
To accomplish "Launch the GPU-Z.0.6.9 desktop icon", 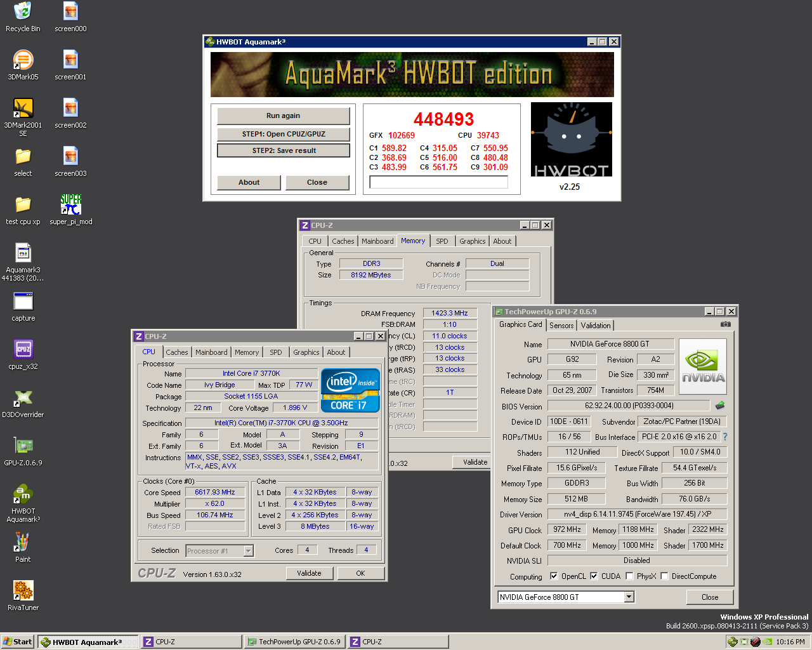I will coord(23,451).
